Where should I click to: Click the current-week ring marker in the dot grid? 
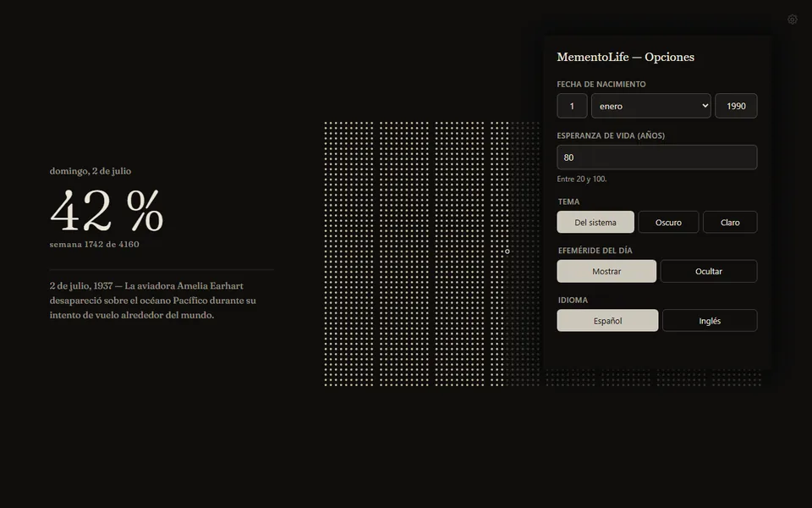tap(507, 251)
